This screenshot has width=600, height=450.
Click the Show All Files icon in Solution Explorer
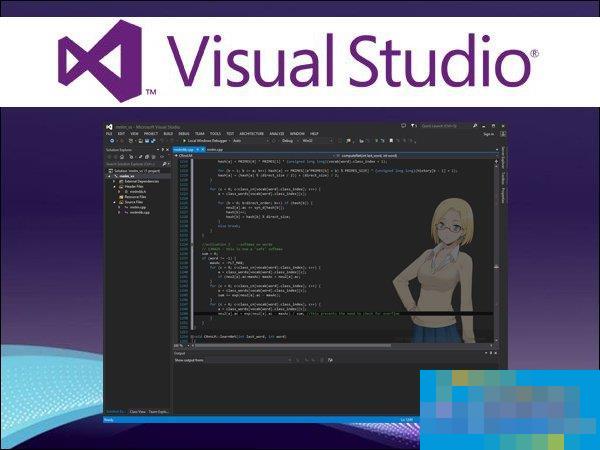click(147, 157)
